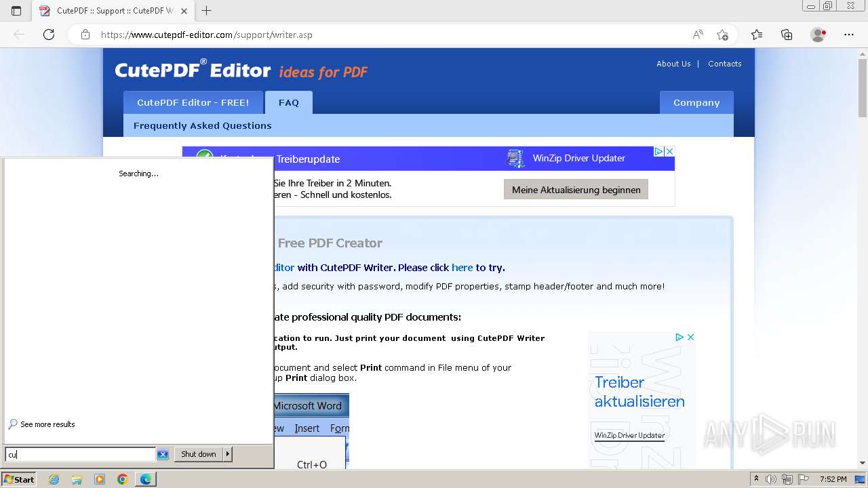The height and width of the screenshot is (488, 868).
Task: Open the About Us link
Action: (673, 64)
